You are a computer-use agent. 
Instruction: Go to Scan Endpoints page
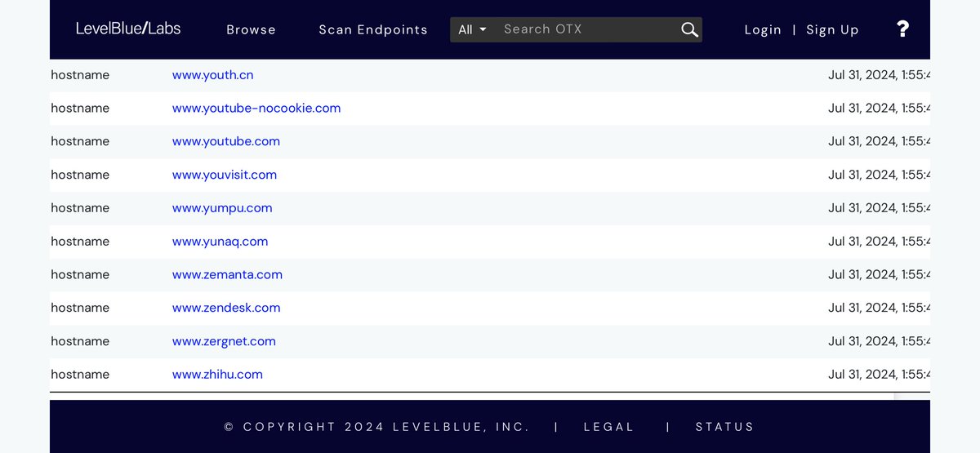pyautogui.click(x=373, y=30)
